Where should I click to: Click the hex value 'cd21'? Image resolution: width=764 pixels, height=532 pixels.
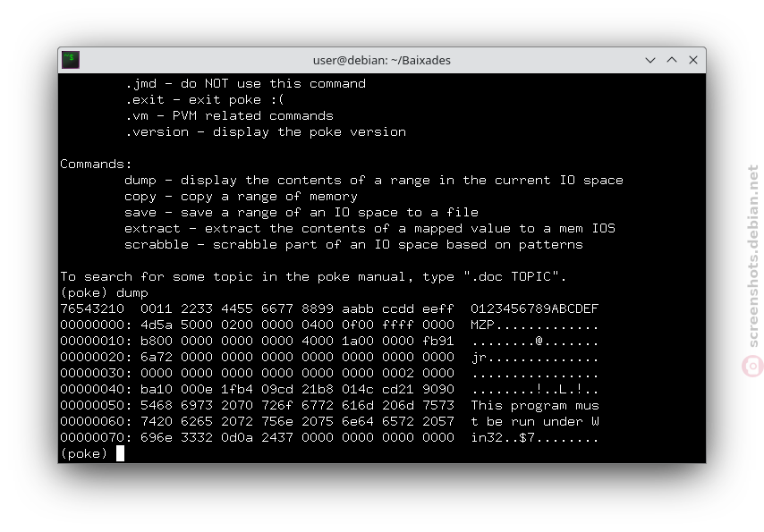[x=397, y=389]
